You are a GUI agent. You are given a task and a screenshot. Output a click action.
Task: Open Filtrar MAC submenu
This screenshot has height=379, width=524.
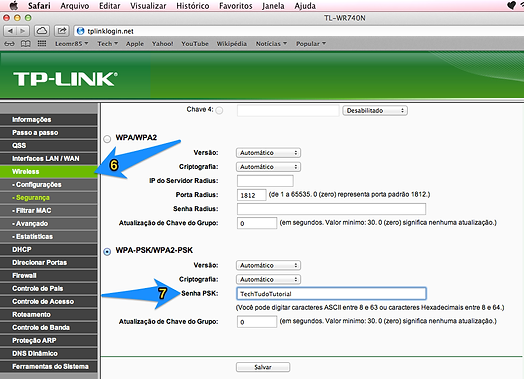coord(49,211)
